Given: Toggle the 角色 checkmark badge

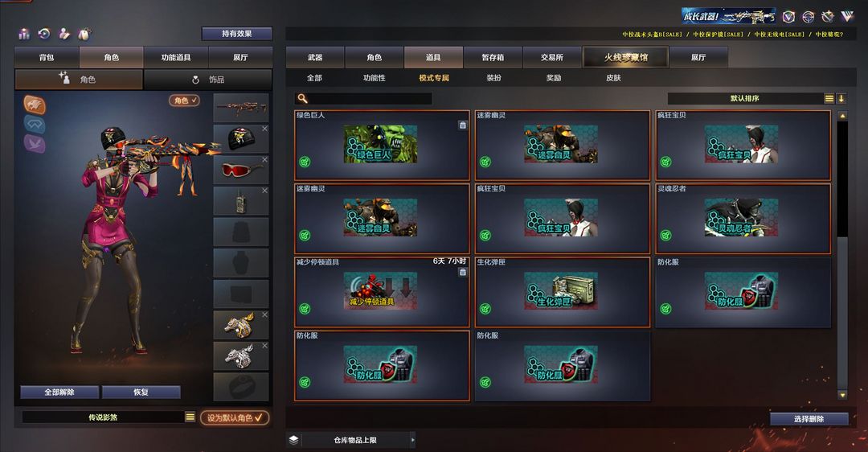Looking at the screenshot, I should pyautogui.click(x=184, y=101).
